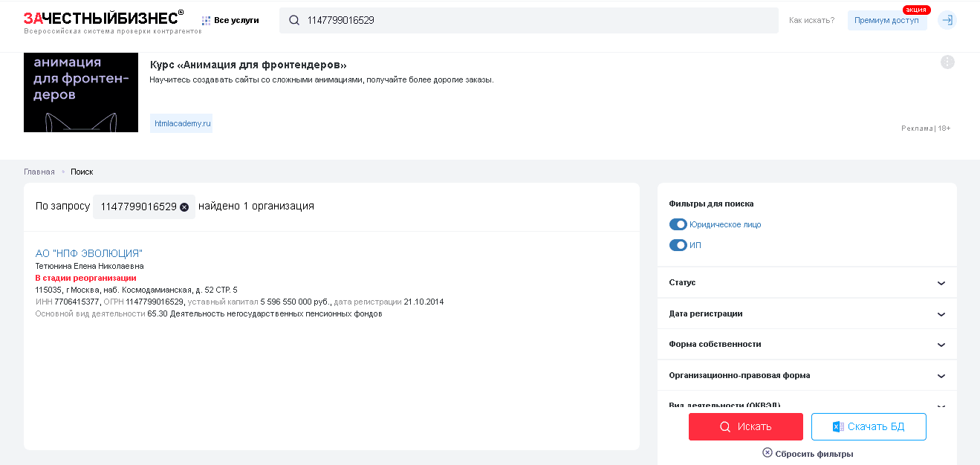The image size is (980, 465).
Task: Click the Премиум доступ button
Action: tap(886, 20)
